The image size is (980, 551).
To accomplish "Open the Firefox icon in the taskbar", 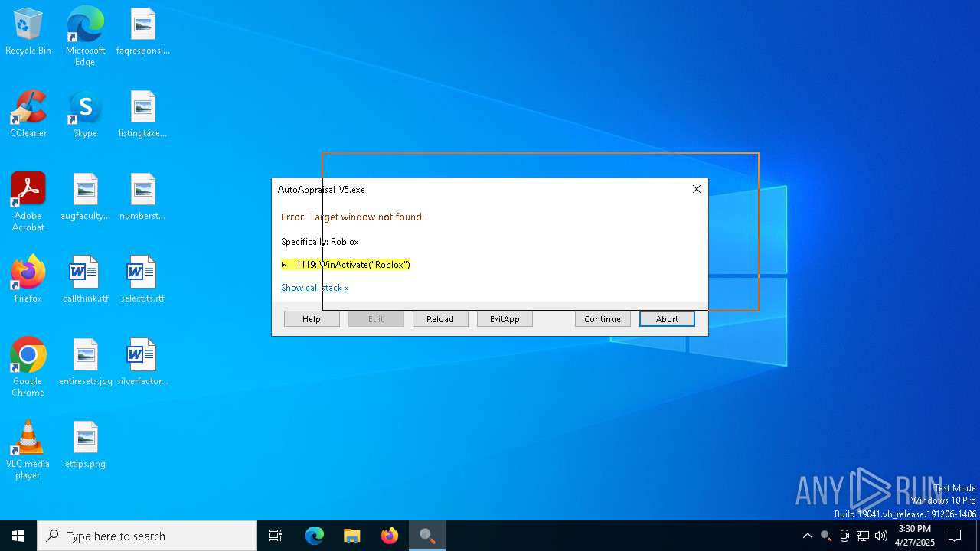I will (390, 536).
